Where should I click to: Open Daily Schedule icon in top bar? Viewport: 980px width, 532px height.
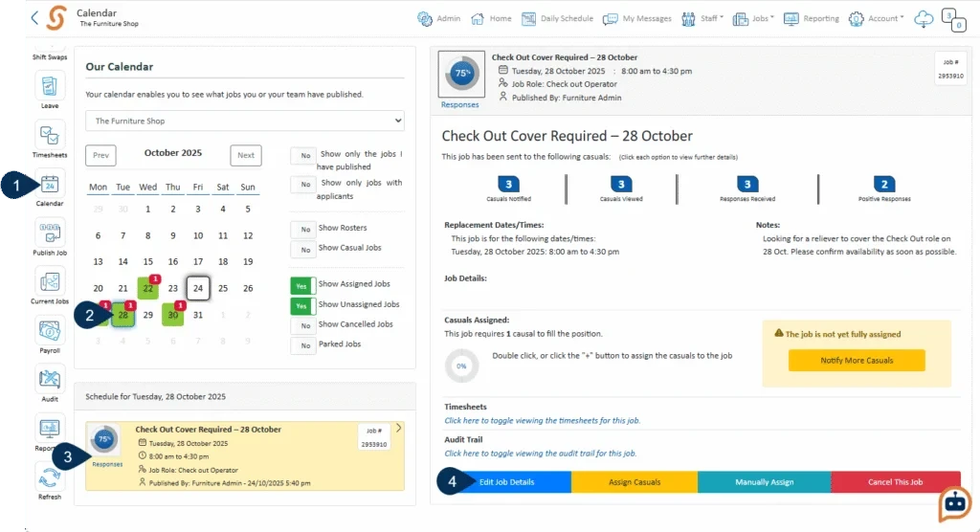coord(528,19)
